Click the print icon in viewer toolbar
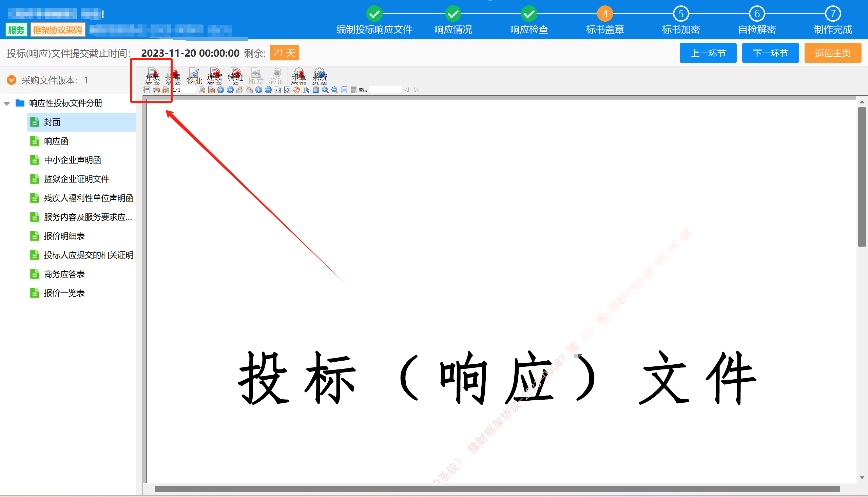Screen dimensions: 868x497 tap(156, 90)
